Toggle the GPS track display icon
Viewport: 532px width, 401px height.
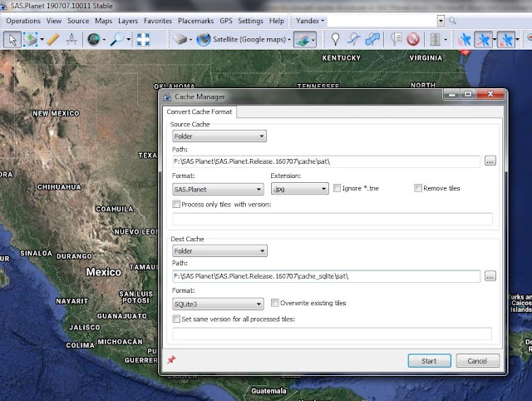pyautogui.click(x=483, y=40)
